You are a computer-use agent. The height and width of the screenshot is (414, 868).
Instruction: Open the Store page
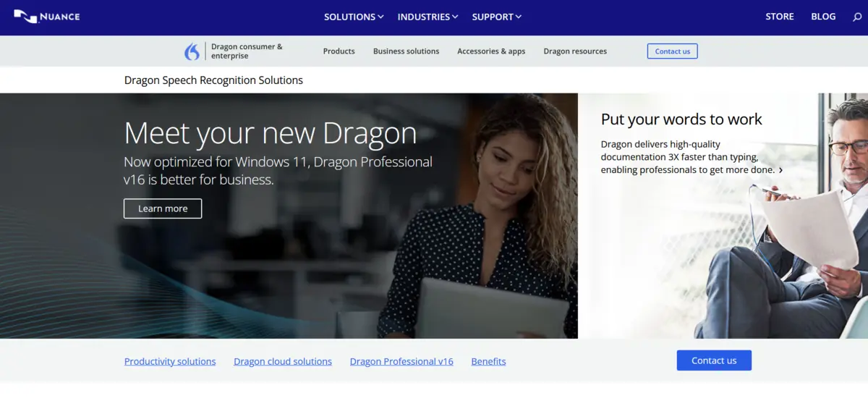tap(780, 17)
